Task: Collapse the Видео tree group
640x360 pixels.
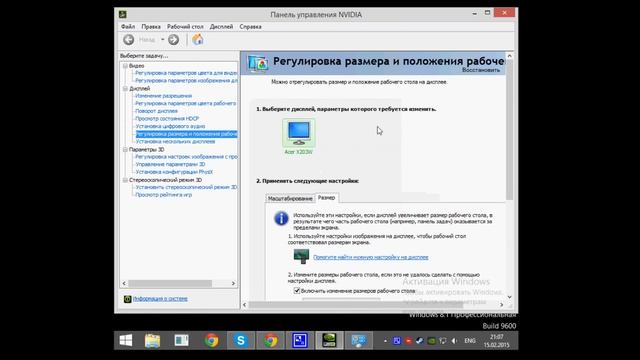Action: (125, 66)
